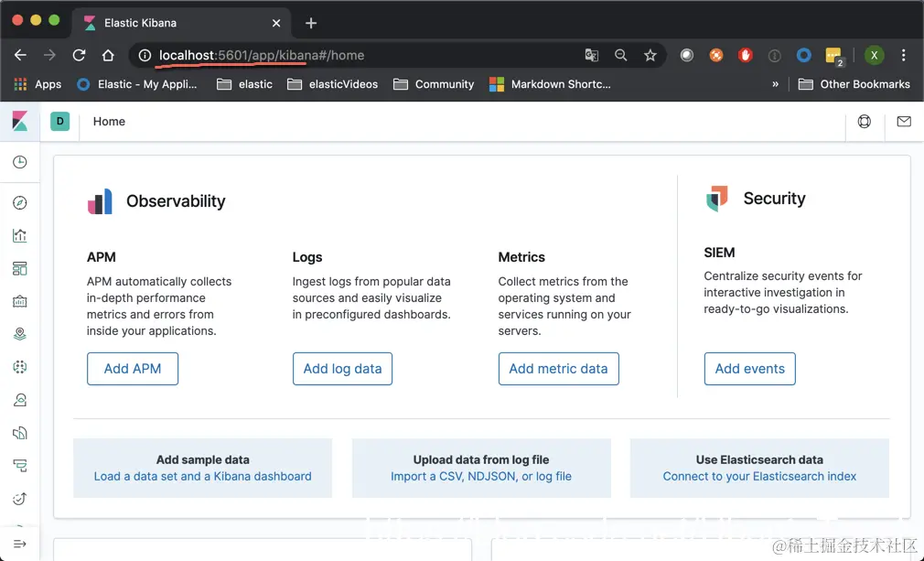The width and height of the screenshot is (924, 561).
Task: Close the Elastic Kibana tab
Action: click(x=276, y=23)
